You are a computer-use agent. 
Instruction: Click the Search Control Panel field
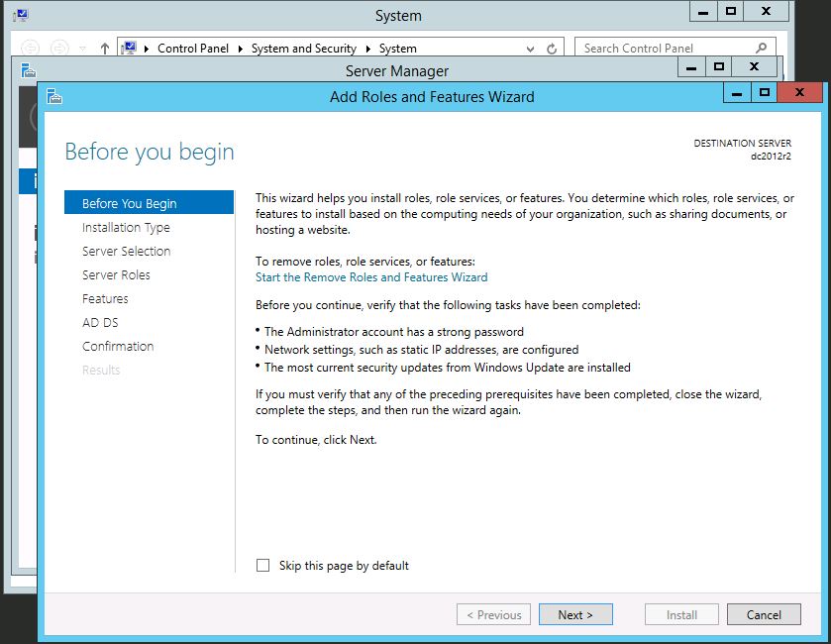(x=675, y=49)
